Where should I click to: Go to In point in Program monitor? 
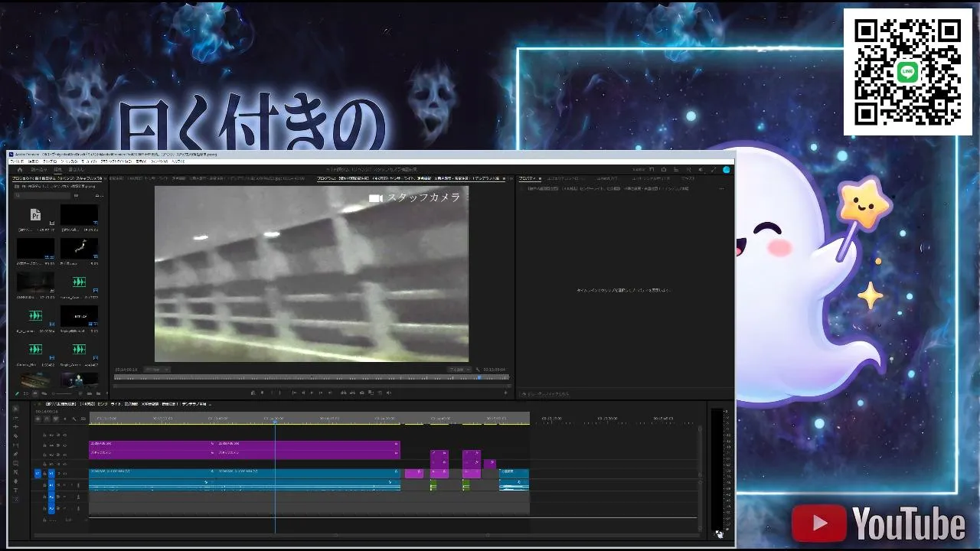(x=293, y=393)
